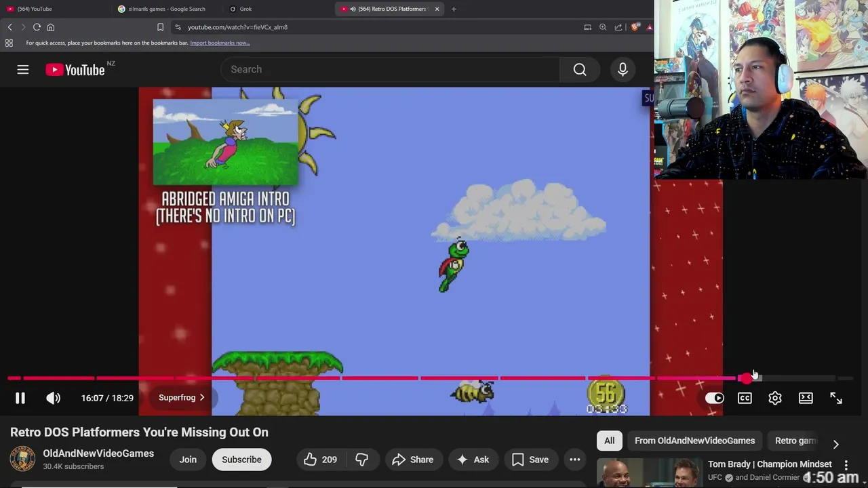Click share icon in address bar
Image resolution: width=868 pixels, height=488 pixels.
pyautogui.click(x=618, y=27)
